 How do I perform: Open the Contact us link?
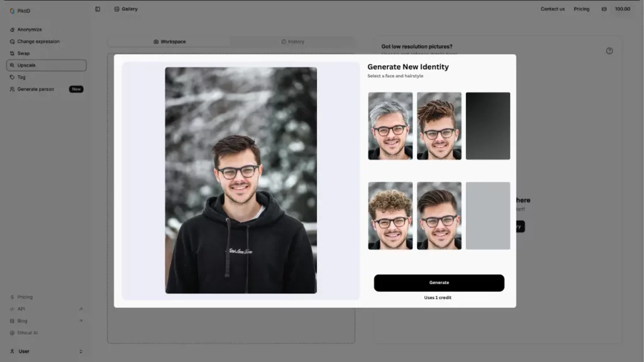pyautogui.click(x=552, y=9)
